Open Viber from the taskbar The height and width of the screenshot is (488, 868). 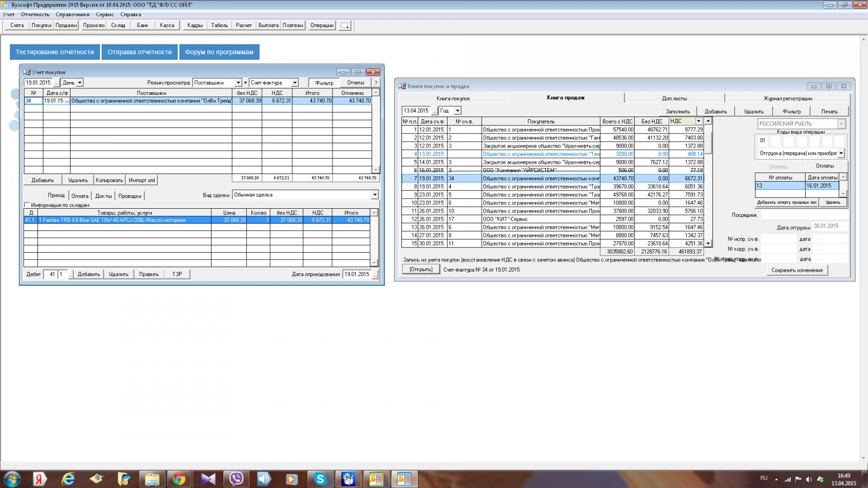pyautogui.click(x=236, y=479)
